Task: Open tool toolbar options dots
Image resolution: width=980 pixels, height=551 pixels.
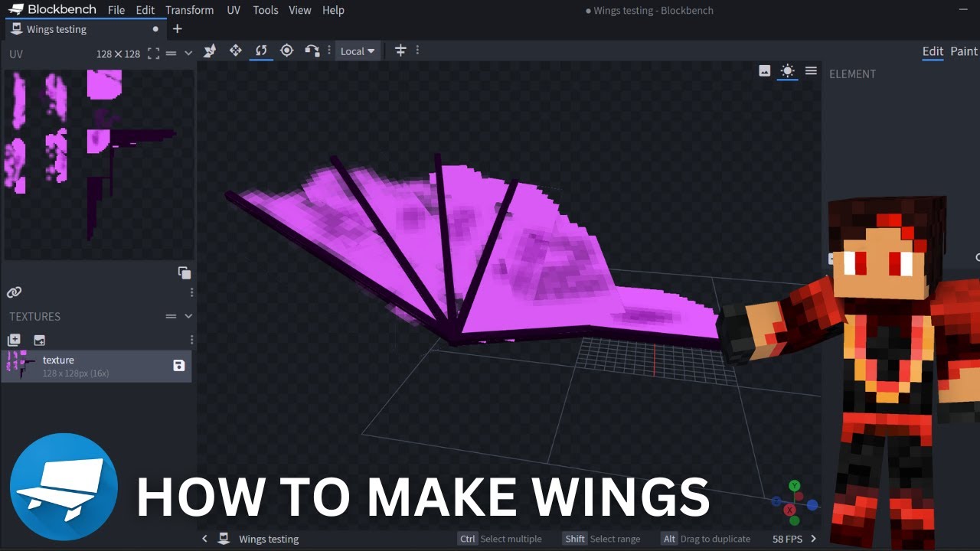Action: (x=329, y=51)
